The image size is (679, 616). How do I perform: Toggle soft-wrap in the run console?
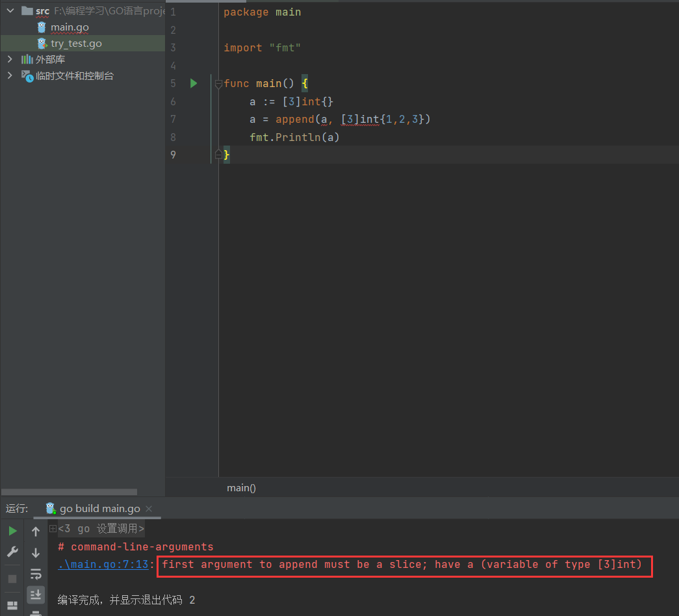36,574
